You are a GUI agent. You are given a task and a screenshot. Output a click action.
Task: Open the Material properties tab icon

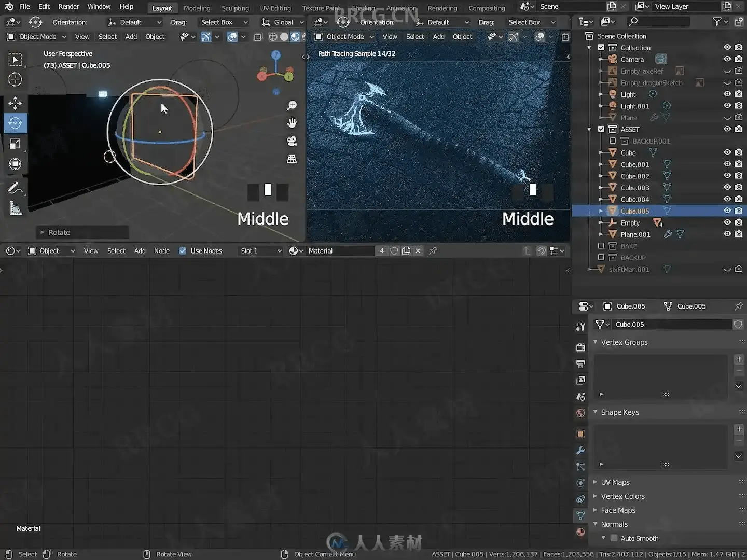click(580, 532)
